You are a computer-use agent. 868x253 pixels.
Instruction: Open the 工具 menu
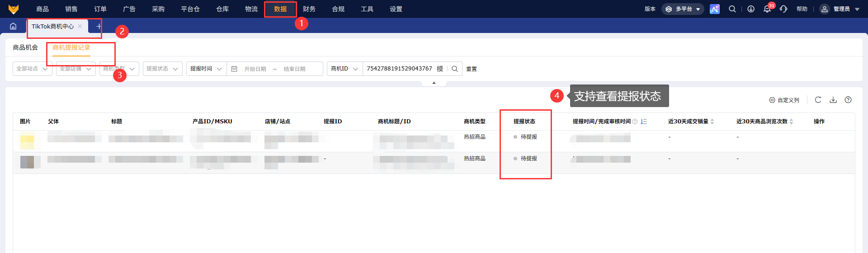pos(367,9)
